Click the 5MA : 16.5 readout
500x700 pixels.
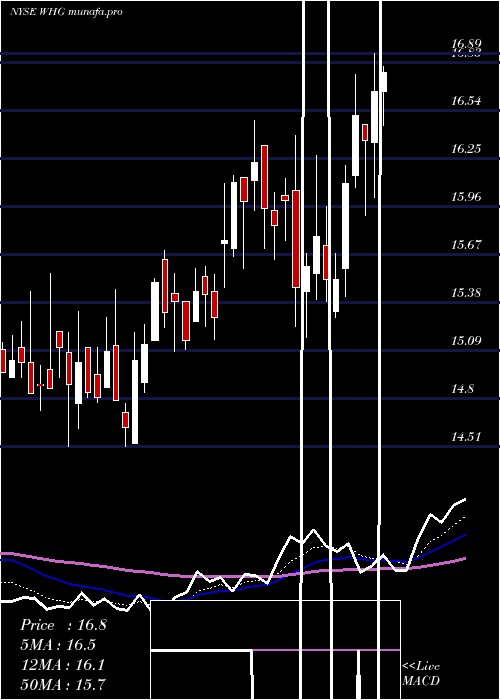[x=58, y=645]
